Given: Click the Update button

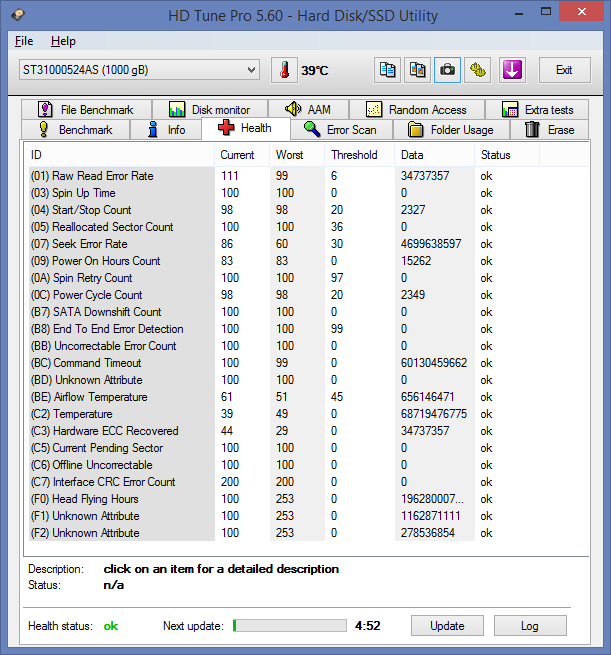Looking at the screenshot, I should click(447, 625).
